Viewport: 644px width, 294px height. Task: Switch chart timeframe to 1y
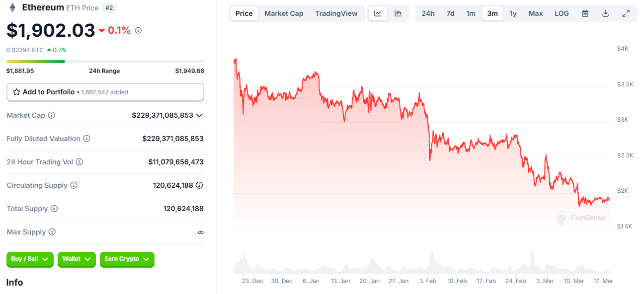(513, 13)
